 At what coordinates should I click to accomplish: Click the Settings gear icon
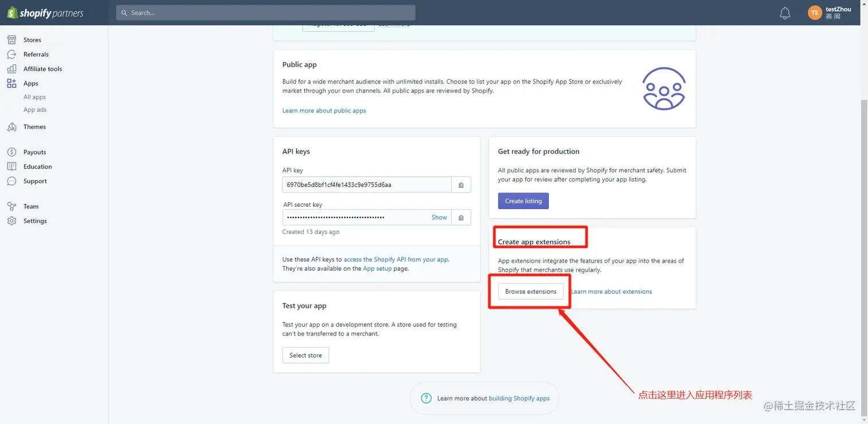[11, 221]
